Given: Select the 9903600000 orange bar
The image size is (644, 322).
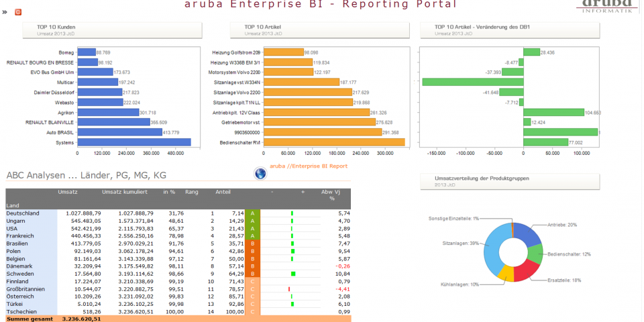Looking at the screenshot, I should (x=323, y=132).
